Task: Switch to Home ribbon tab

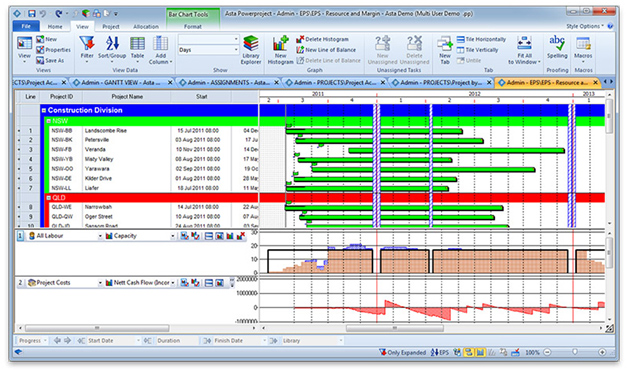Action: [x=55, y=26]
